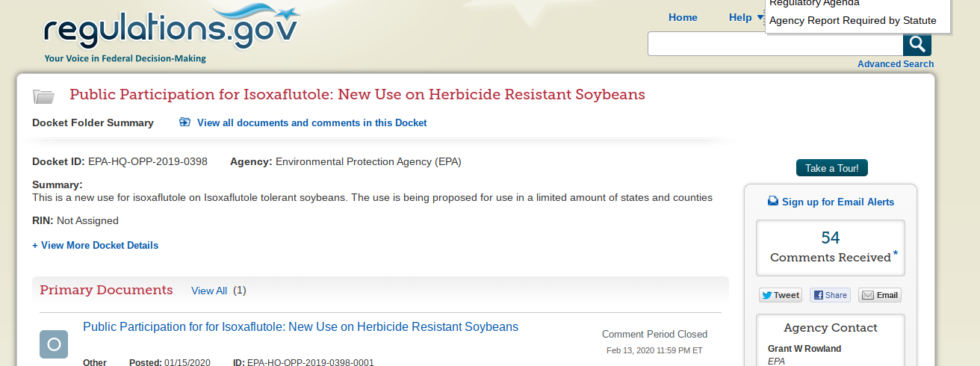
Task: Click the primary document type icon
Action: (54, 344)
